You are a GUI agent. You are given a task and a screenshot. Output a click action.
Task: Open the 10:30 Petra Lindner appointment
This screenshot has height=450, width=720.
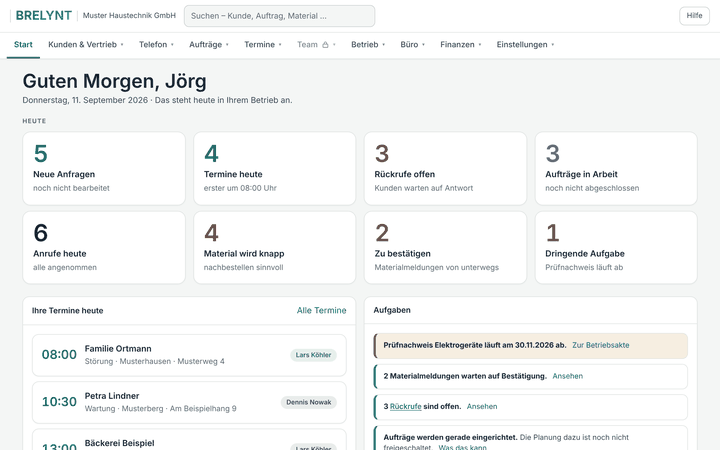pyautogui.click(x=189, y=402)
